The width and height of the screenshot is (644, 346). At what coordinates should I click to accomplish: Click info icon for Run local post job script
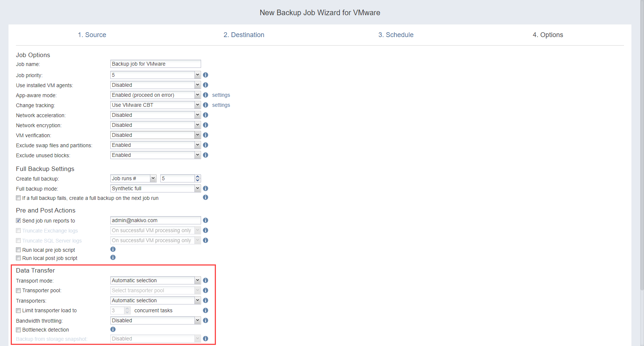coord(113,257)
